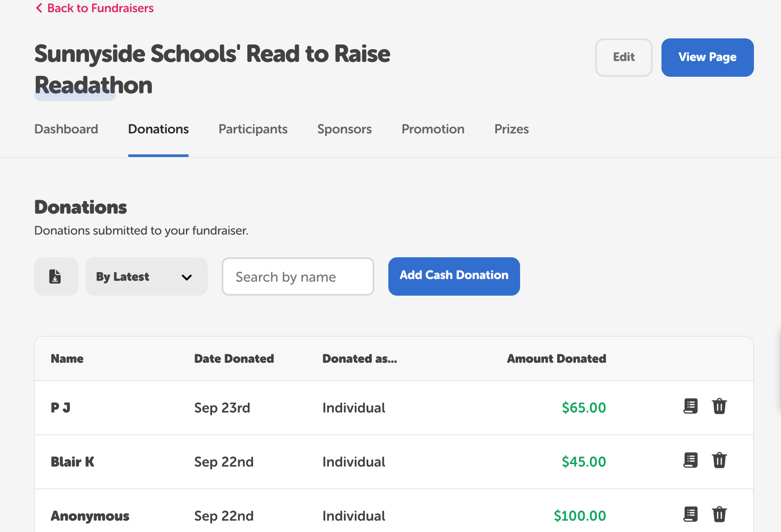Delete P J's $65.00 donation
781x532 pixels.
pyautogui.click(x=720, y=406)
